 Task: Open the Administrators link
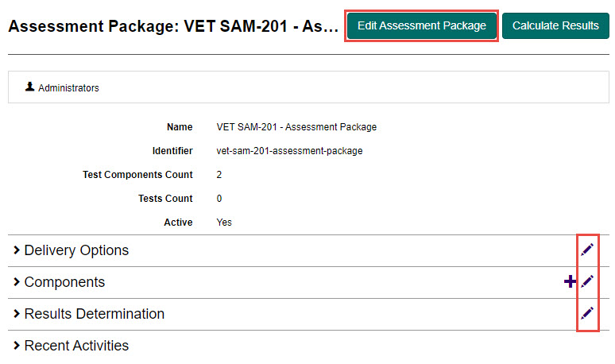68,88
